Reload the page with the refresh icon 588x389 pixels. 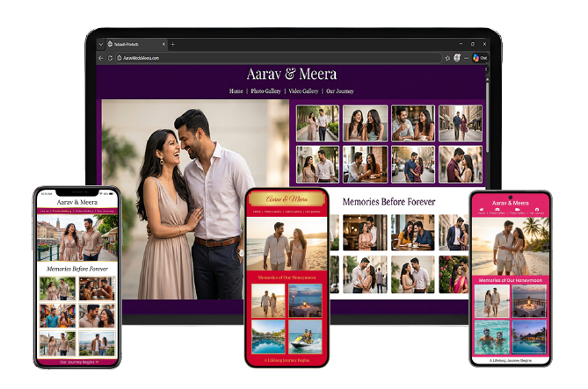[110, 58]
